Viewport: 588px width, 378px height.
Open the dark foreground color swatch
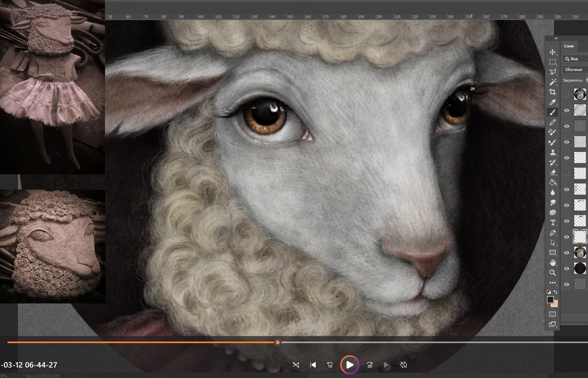click(x=550, y=299)
